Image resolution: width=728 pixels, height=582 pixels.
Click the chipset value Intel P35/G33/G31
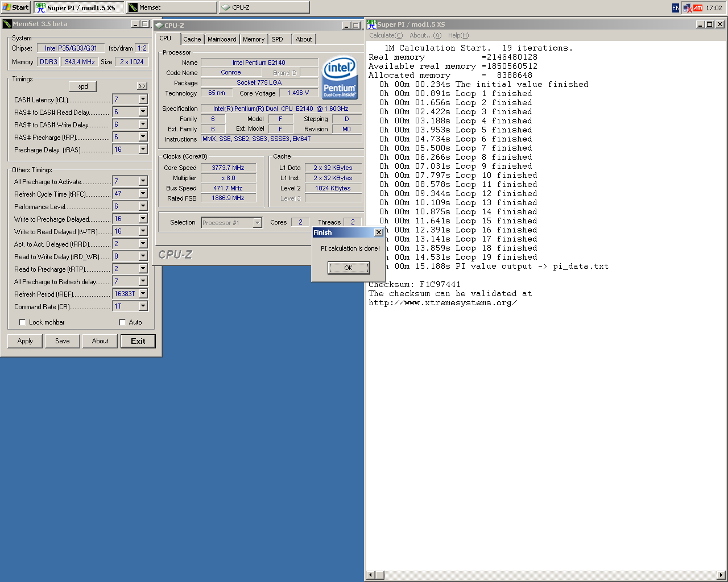click(x=71, y=48)
